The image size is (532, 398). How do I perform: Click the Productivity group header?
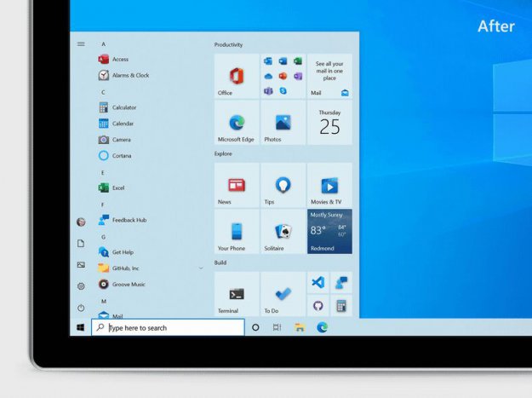click(x=228, y=44)
